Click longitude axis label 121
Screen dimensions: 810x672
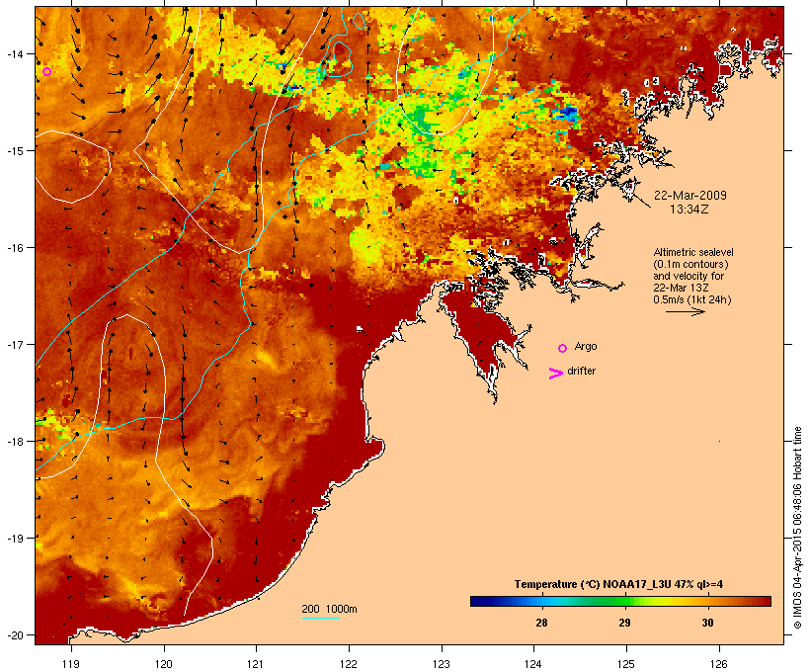click(256, 664)
